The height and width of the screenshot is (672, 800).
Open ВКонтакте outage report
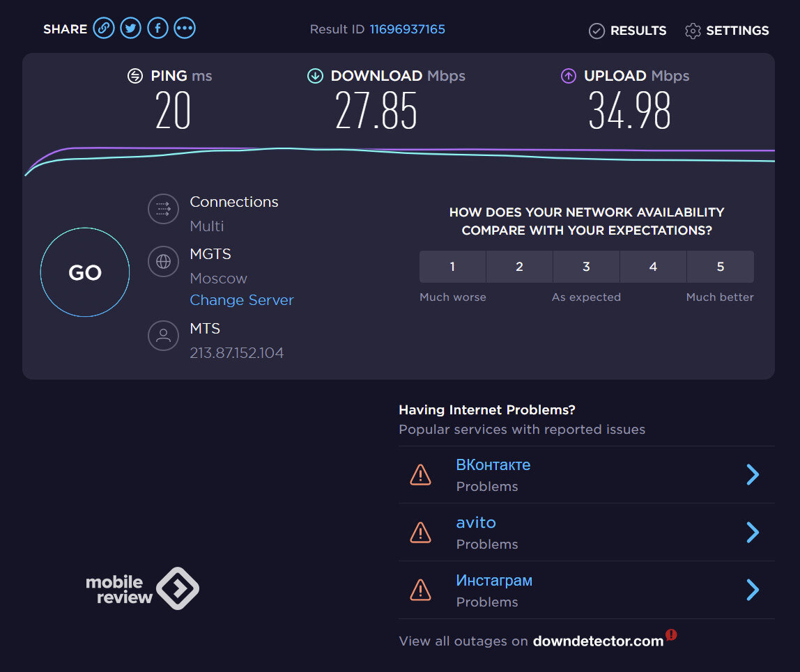pos(493,465)
